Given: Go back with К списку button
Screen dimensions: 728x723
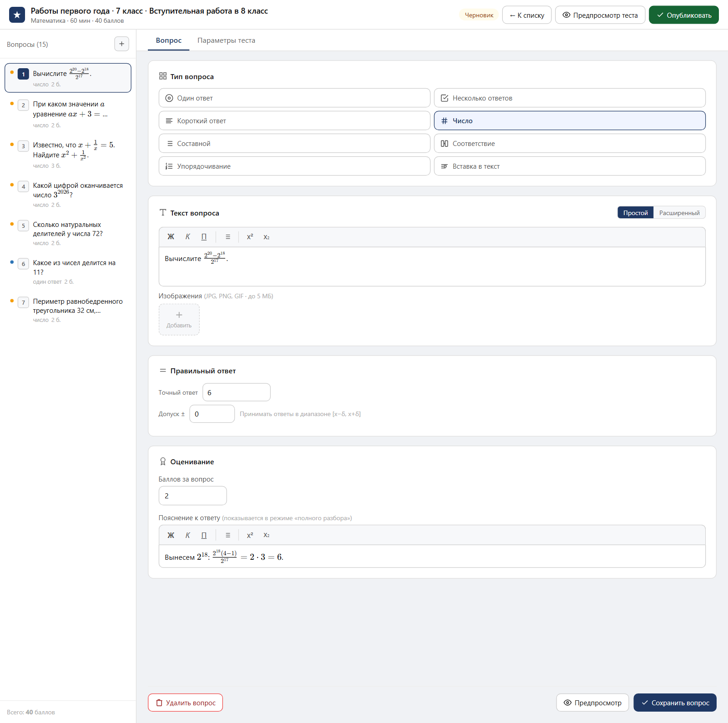Looking at the screenshot, I should [x=527, y=15].
